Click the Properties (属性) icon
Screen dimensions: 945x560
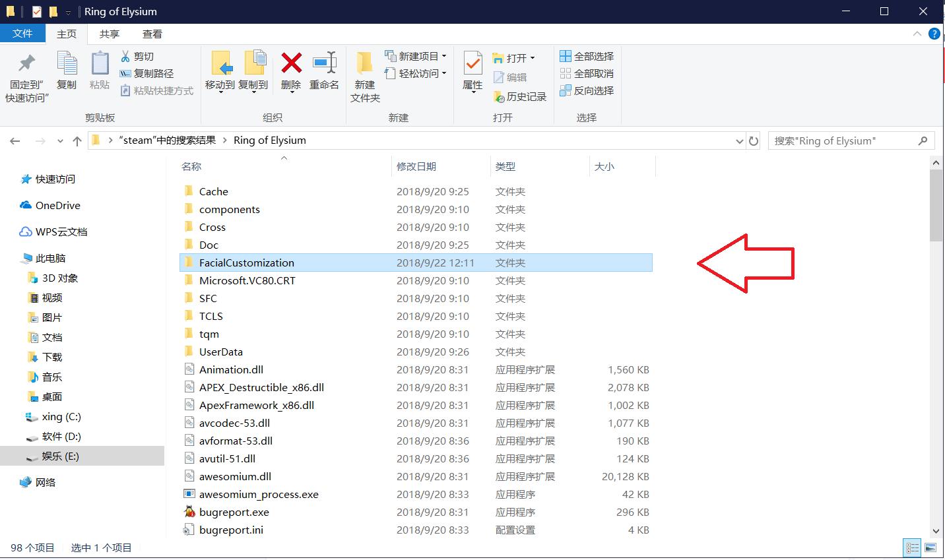click(x=472, y=64)
